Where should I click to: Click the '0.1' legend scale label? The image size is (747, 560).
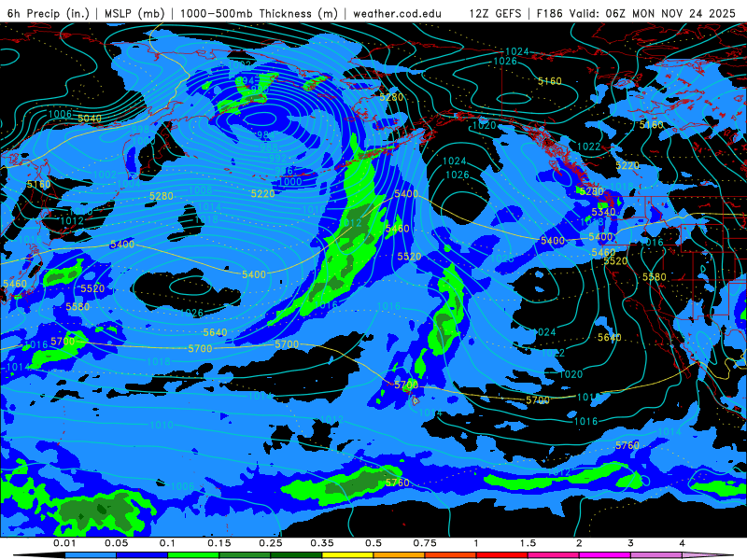[x=167, y=543]
